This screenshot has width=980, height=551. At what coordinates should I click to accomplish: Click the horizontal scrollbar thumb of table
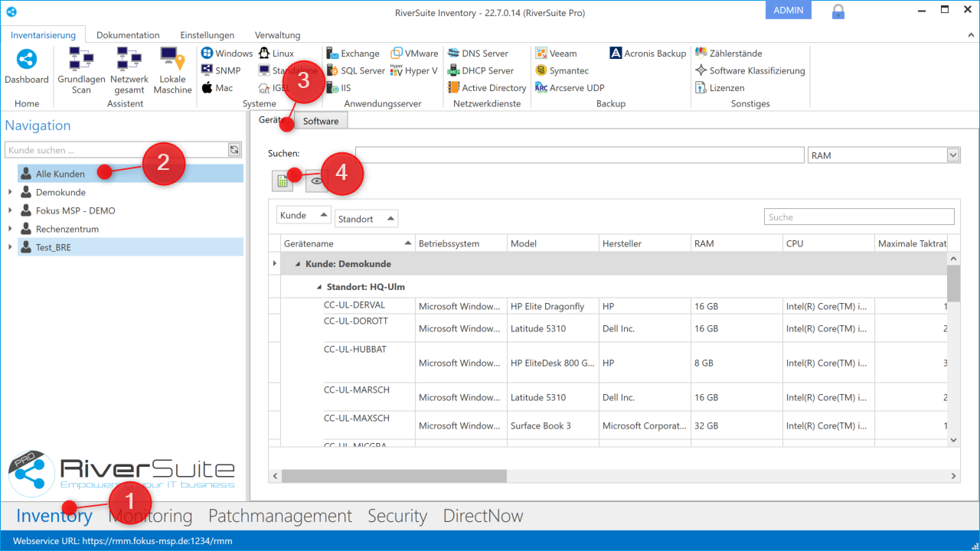tap(394, 475)
